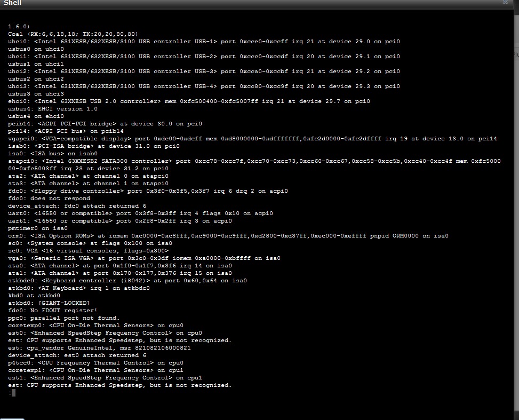Select "pmtimer0 on isa0" line
519x420 pixels.
38,228
